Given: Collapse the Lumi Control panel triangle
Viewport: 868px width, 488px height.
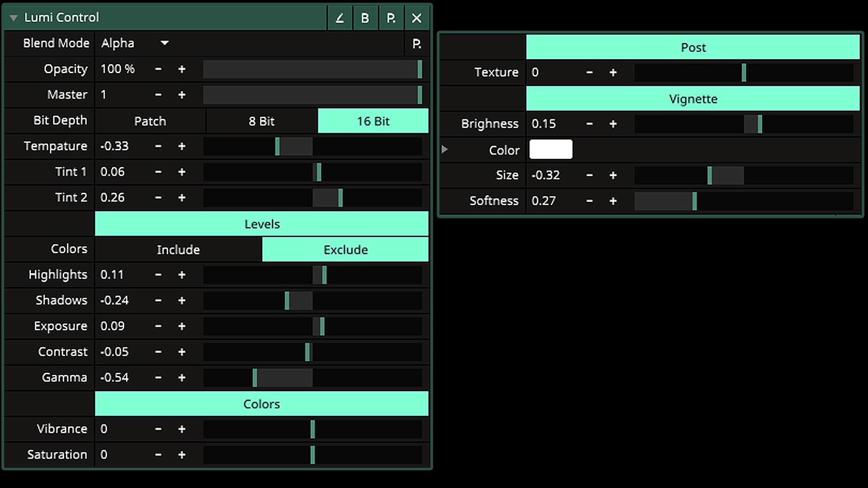Looking at the screenshot, I should [x=14, y=18].
